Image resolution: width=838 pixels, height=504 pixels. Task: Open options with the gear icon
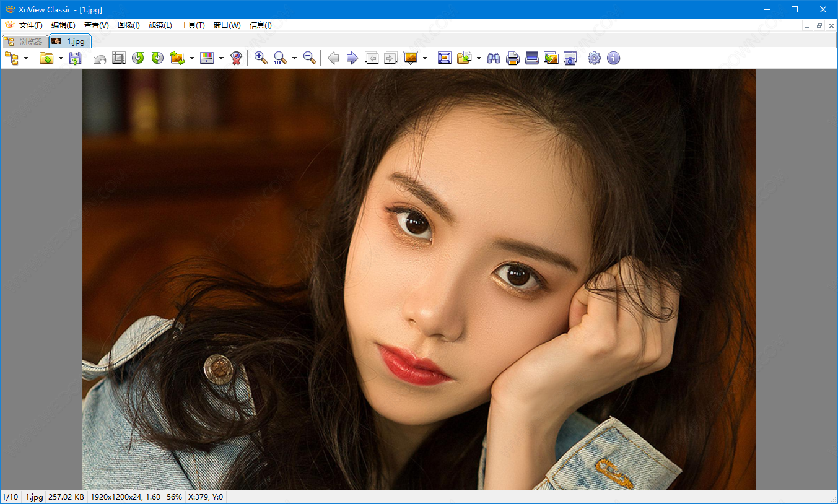[594, 58]
